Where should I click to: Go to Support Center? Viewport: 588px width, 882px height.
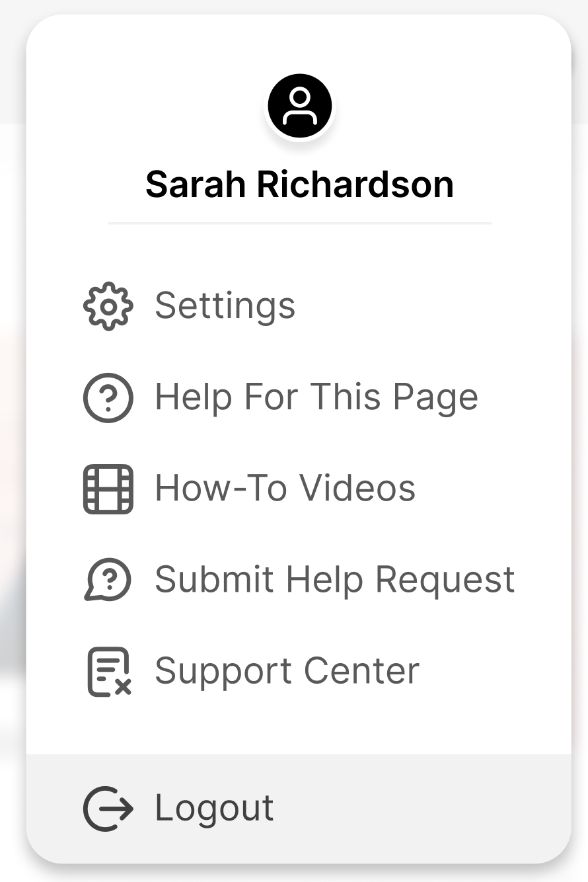click(x=287, y=670)
